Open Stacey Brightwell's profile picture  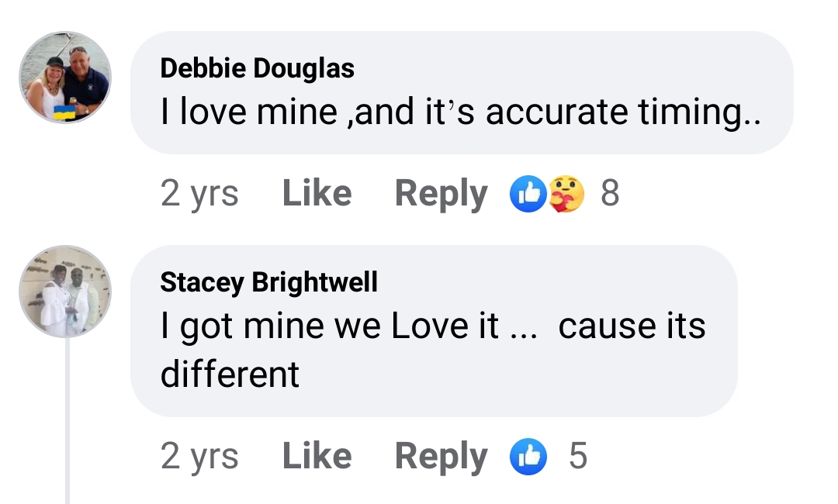pyautogui.click(x=65, y=292)
